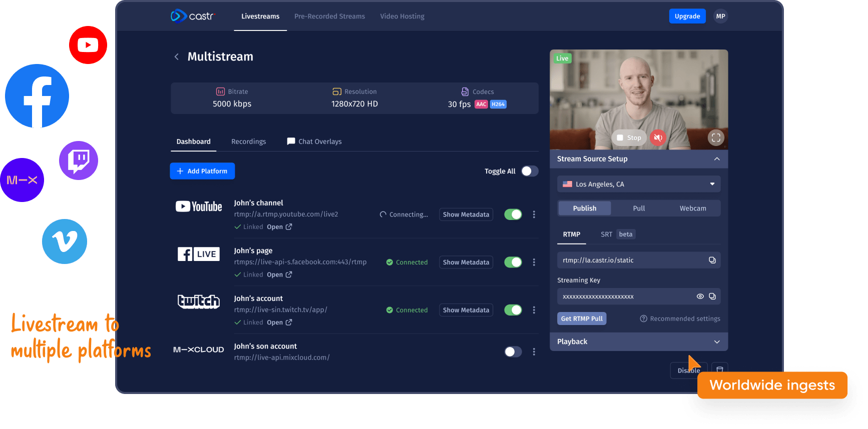Screen dimensions: 868x429
Task: Switch on Toggle All
Action: pos(530,171)
